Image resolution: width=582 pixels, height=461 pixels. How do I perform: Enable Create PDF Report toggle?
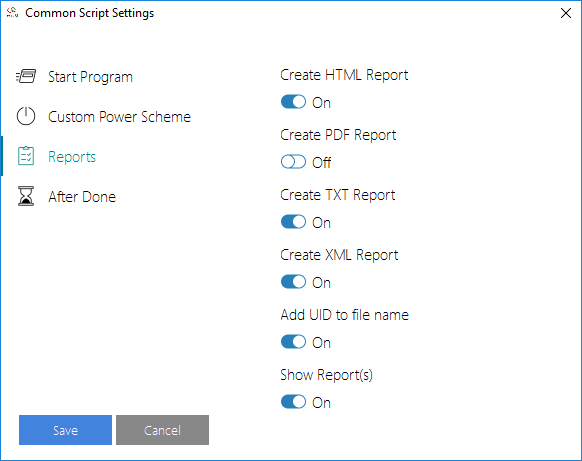click(293, 162)
